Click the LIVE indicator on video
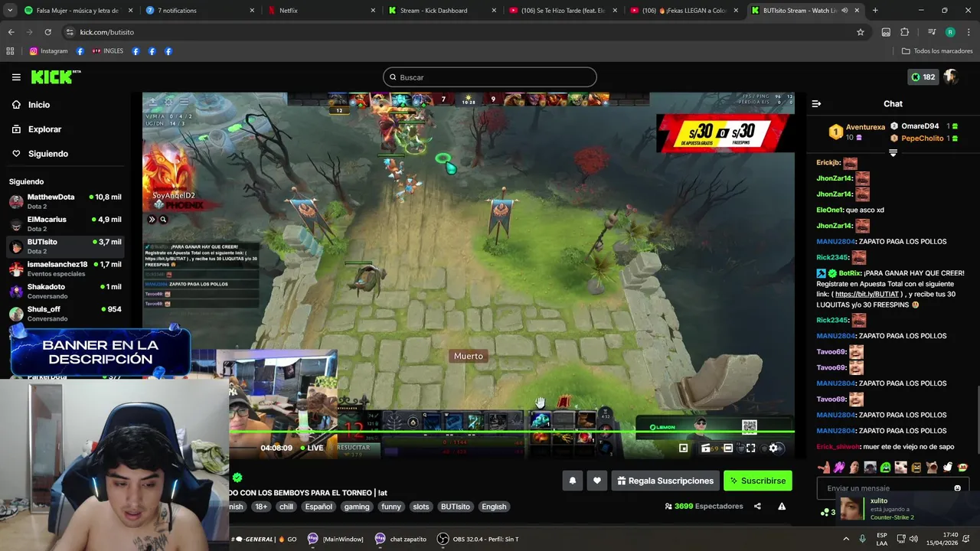 point(312,448)
